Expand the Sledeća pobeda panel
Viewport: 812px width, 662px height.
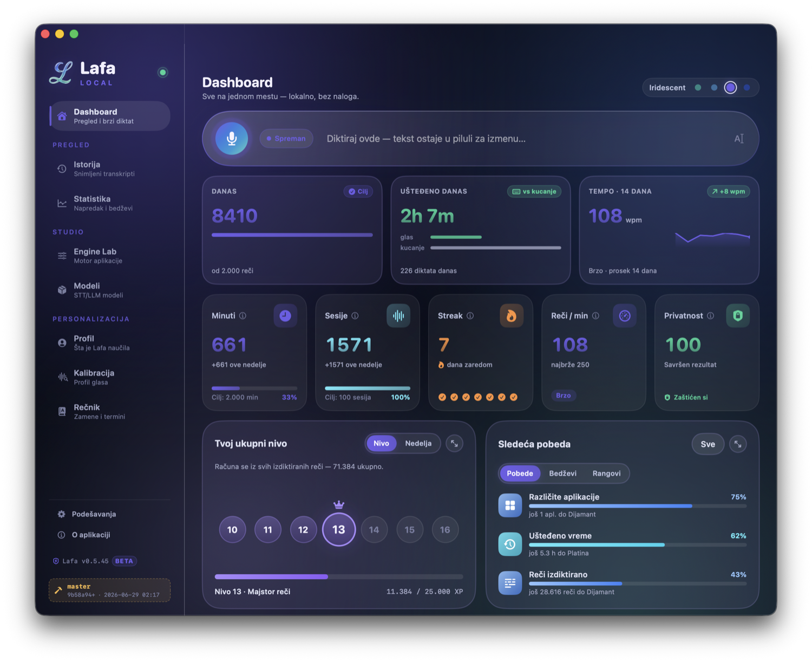(738, 444)
